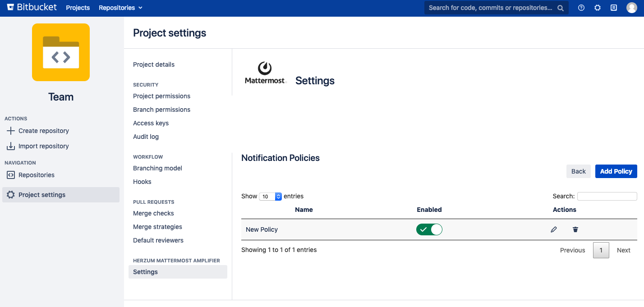Open the inbox icon in header
This screenshot has height=307, width=644.
[614, 8]
